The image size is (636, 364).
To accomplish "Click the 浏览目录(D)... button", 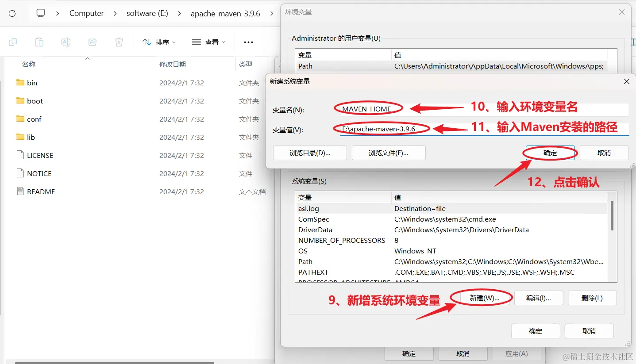I will (310, 153).
